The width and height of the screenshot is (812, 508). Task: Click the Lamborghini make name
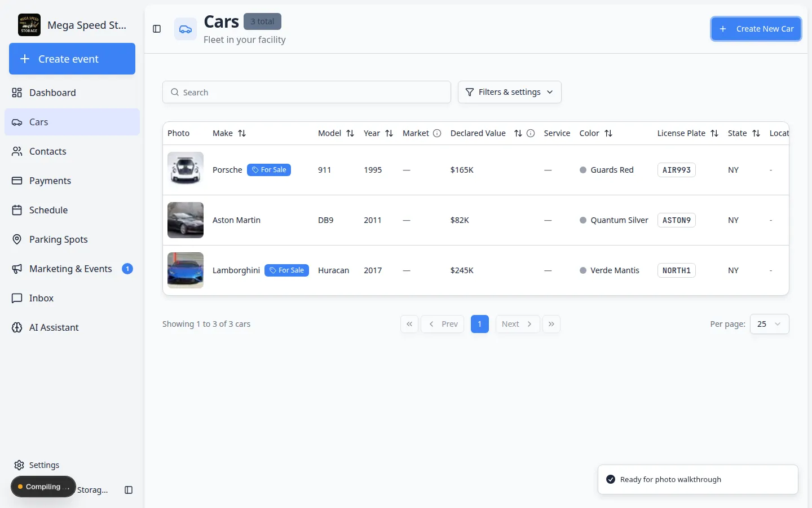pos(236,270)
